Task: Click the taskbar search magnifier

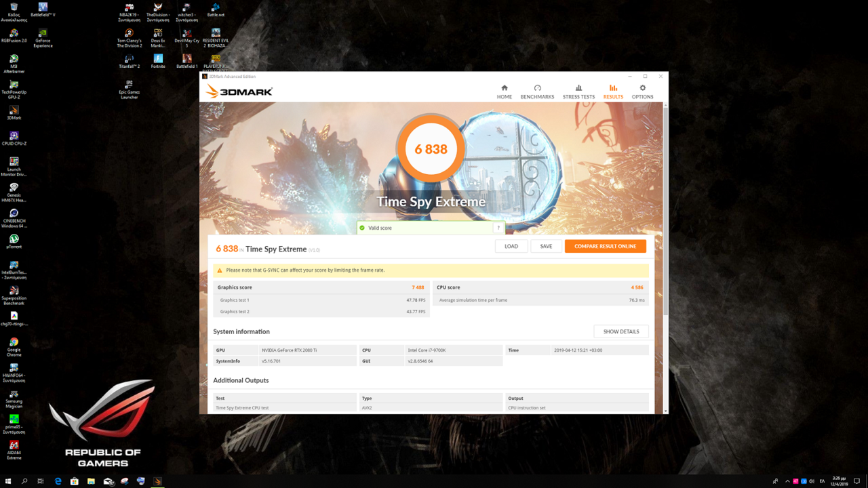Action: click(24, 481)
